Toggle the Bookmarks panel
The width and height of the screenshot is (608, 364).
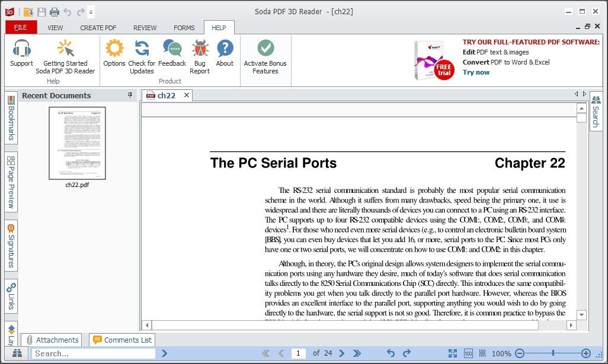tap(9, 119)
